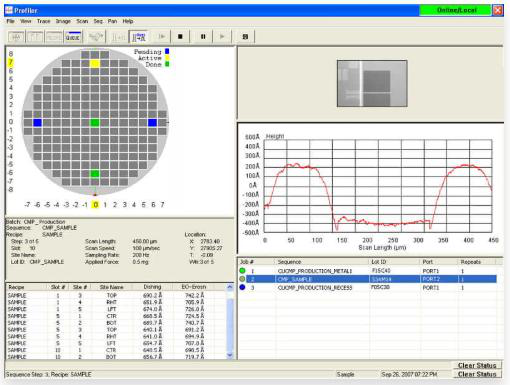Click the Scan Length value 450.00 µm

(x=145, y=241)
